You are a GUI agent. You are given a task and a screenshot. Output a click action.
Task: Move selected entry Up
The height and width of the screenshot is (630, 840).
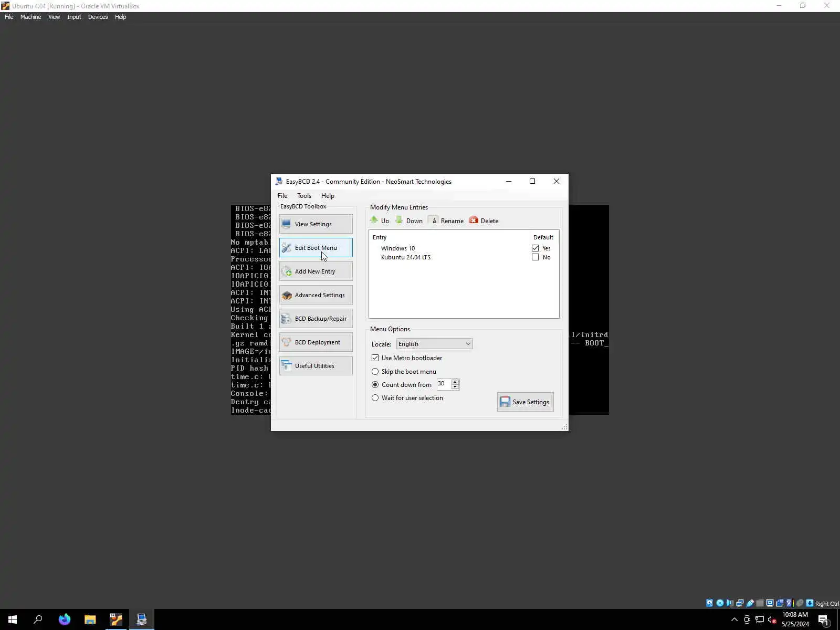380,220
